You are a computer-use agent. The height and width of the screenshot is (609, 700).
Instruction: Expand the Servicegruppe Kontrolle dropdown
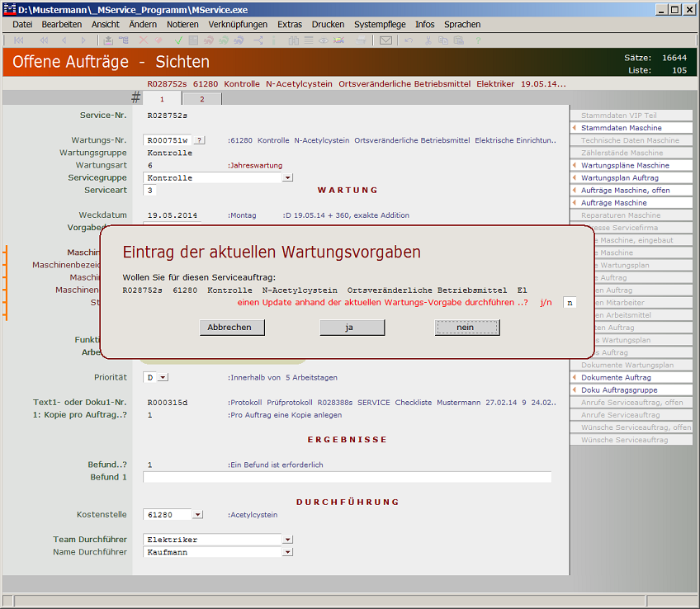tap(287, 177)
